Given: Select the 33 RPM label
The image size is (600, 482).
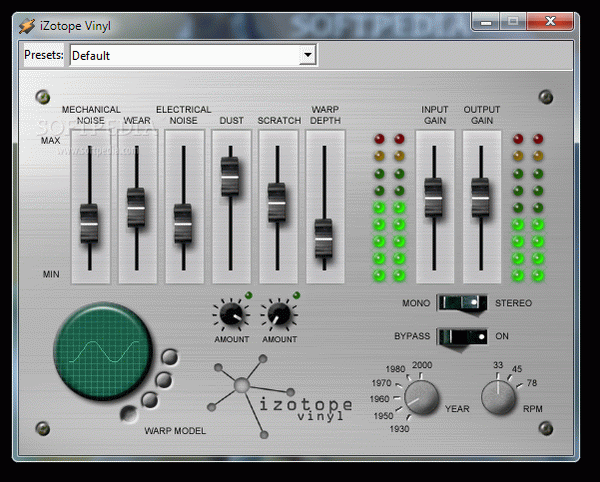Looking at the screenshot, I should click(x=498, y=365).
